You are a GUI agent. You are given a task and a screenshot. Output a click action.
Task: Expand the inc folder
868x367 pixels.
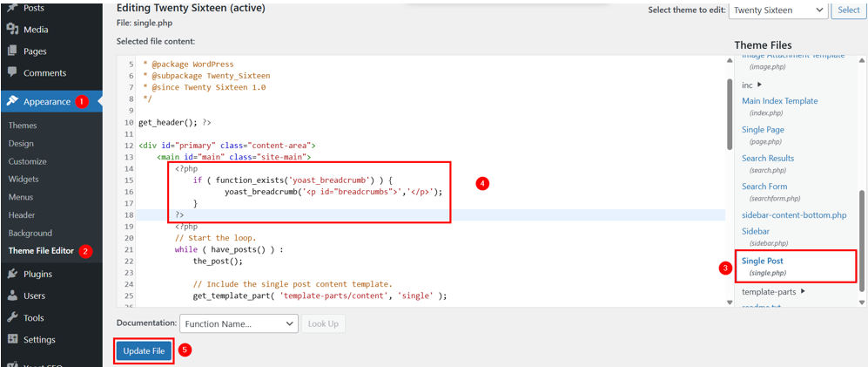pyautogui.click(x=751, y=85)
